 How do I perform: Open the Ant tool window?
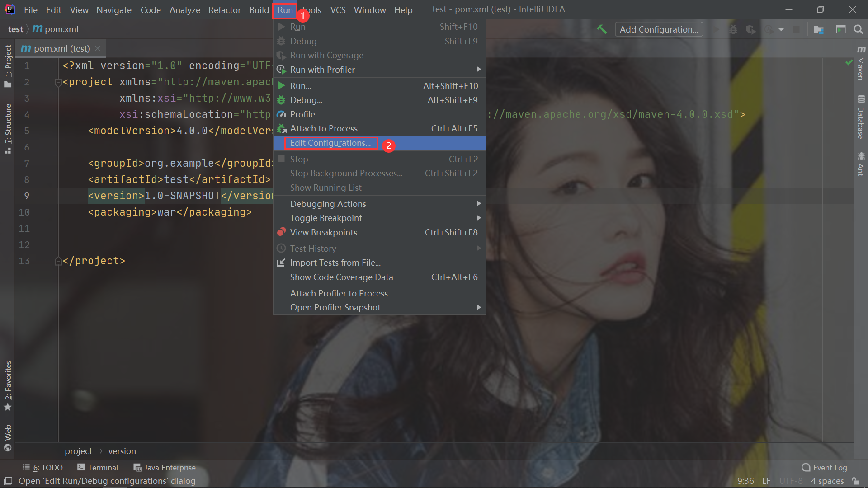tap(861, 164)
